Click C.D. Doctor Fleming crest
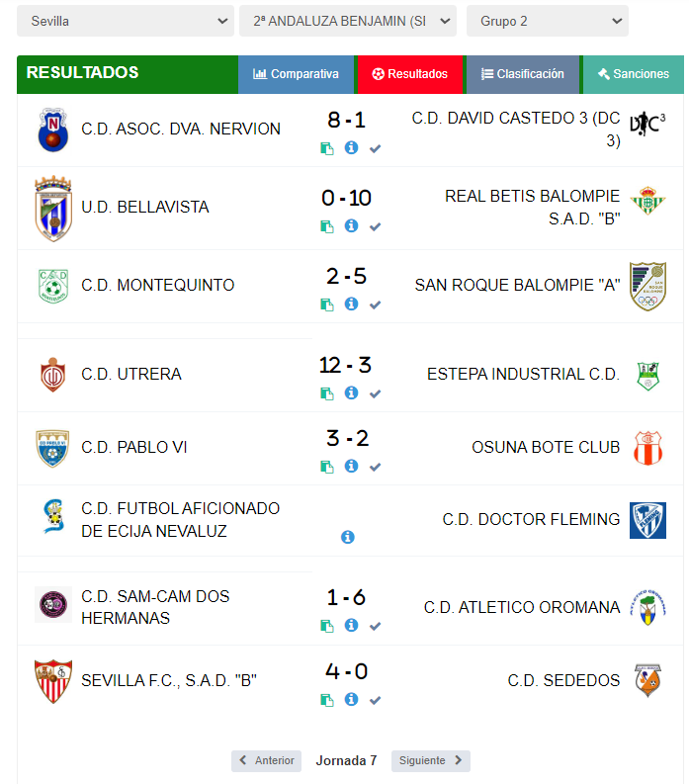689x784 pixels. coord(647,520)
